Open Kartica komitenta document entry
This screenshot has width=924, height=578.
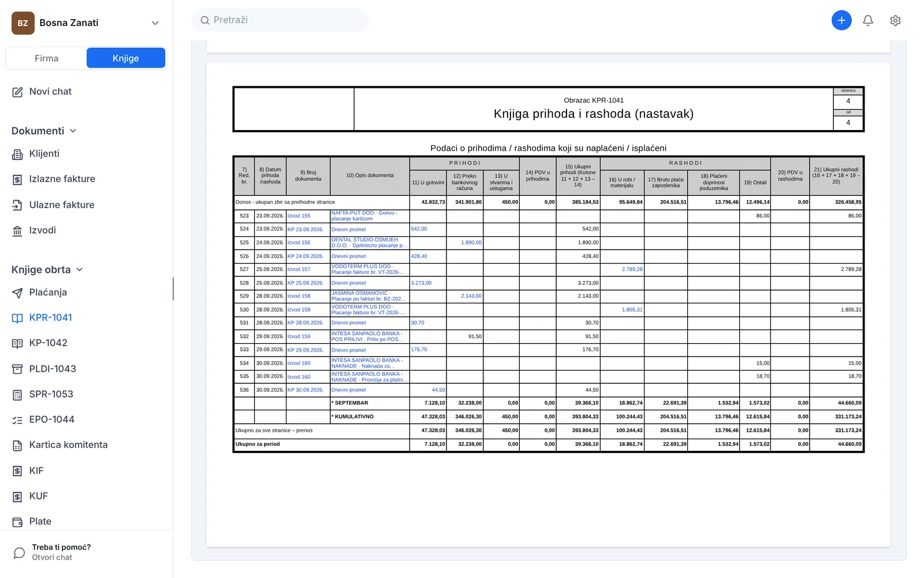[87, 445]
